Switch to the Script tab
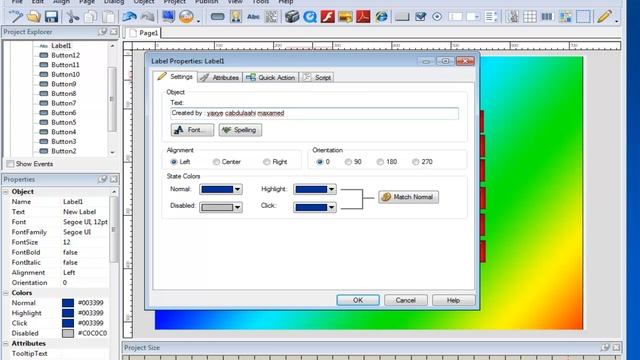 (317, 77)
